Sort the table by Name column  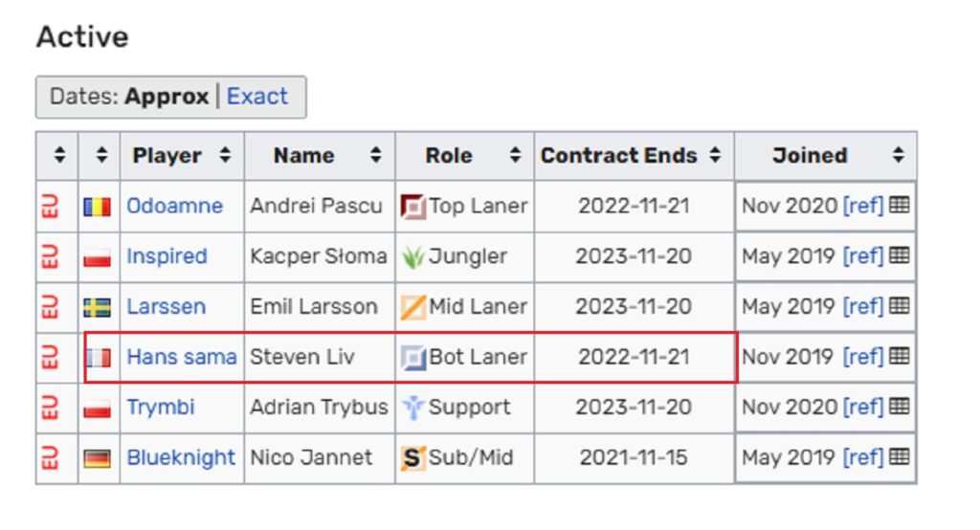[376, 156]
